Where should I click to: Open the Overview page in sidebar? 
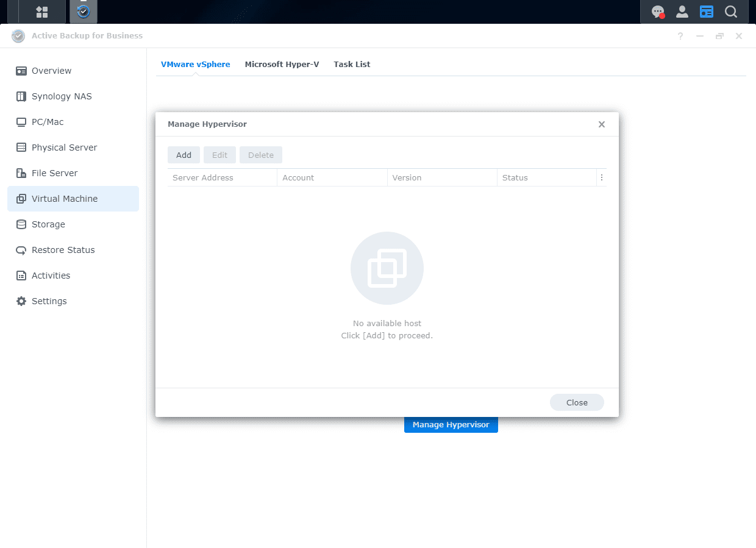click(x=50, y=70)
